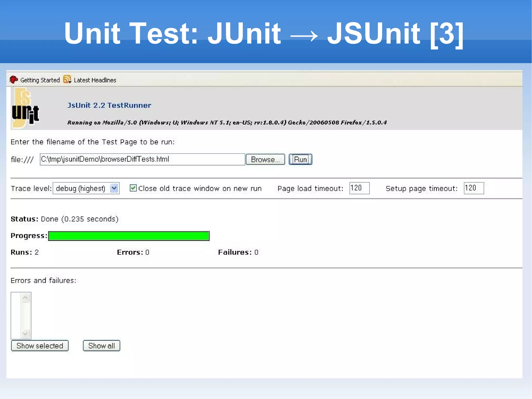Click the errors list scroll down arrow

point(25,333)
